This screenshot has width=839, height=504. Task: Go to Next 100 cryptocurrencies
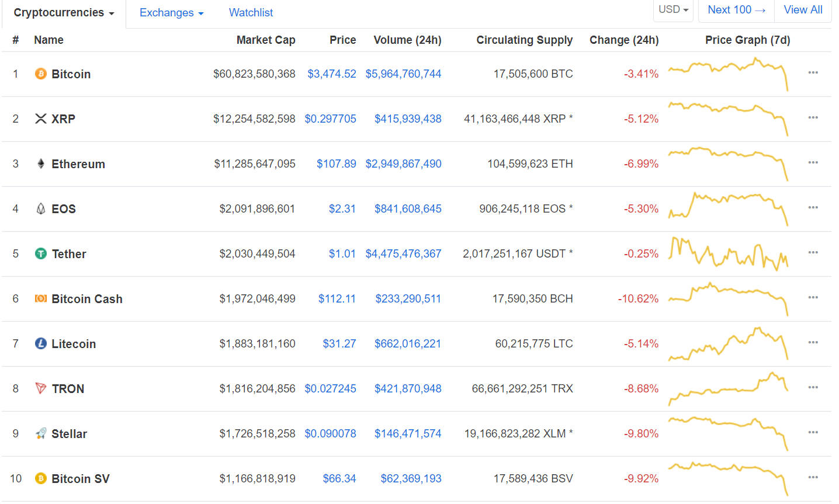[x=736, y=10]
